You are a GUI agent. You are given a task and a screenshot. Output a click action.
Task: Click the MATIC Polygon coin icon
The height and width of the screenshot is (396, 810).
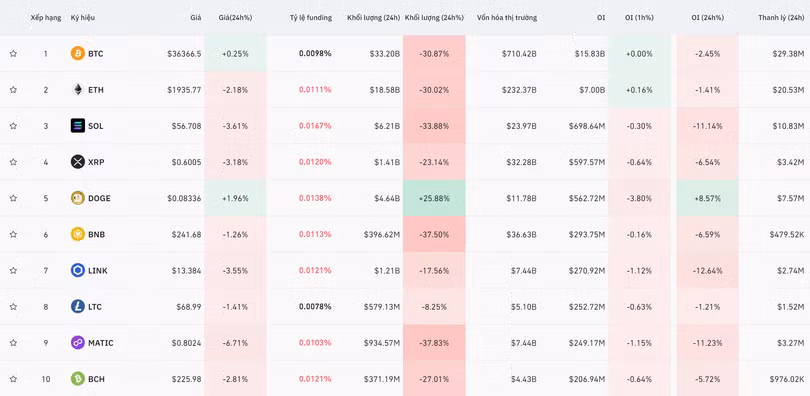coord(77,342)
